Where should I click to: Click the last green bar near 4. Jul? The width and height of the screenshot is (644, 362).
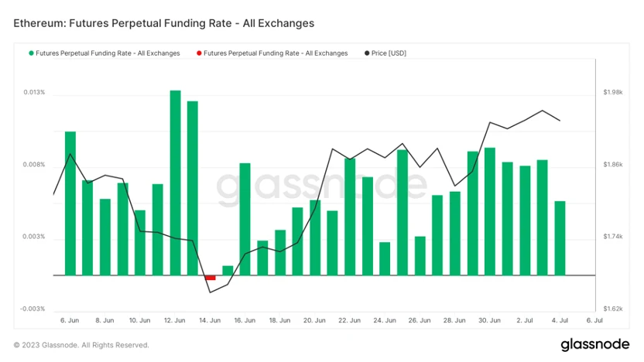point(560,237)
